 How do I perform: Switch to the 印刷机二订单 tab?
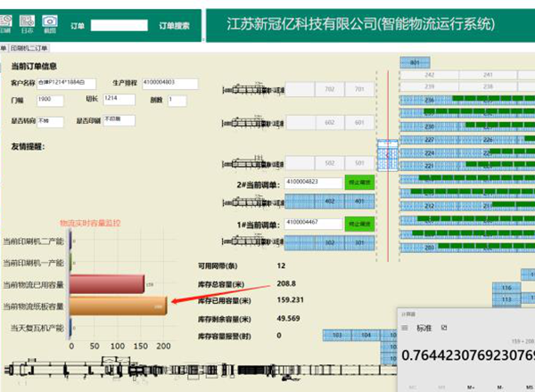tap(29, 47)
